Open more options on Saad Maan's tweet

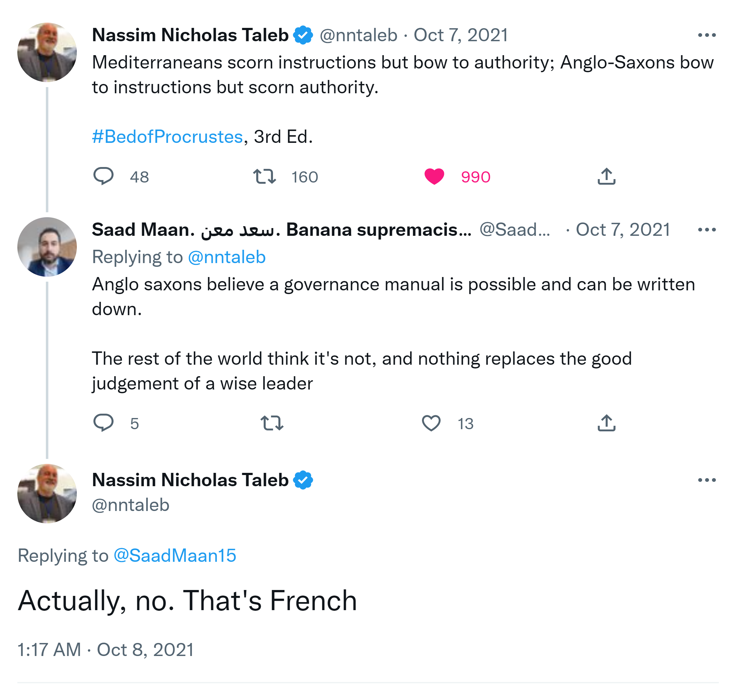706,230
